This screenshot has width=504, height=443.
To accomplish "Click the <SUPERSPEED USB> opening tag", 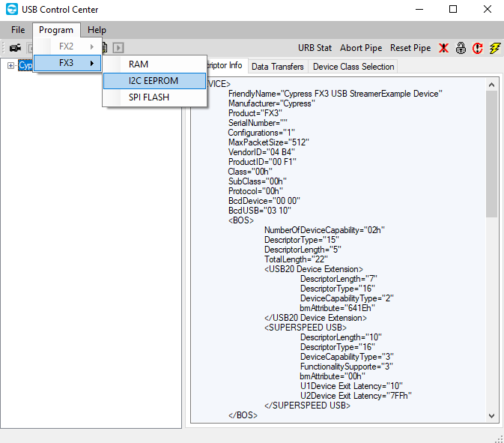I will (306, 328).
